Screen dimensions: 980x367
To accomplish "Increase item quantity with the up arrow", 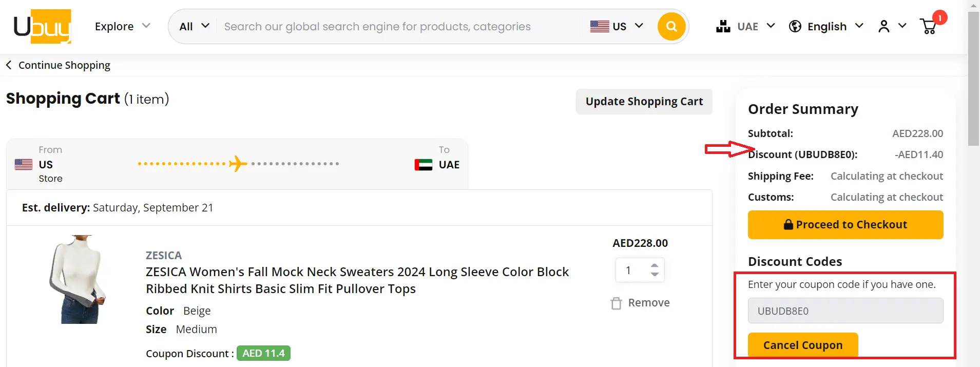I will 655,265.
